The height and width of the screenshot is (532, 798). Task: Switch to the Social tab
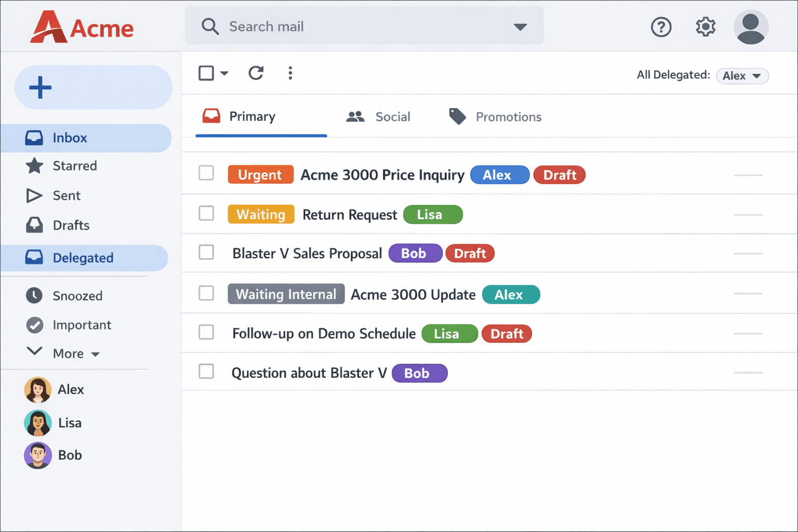click(379, 116)
